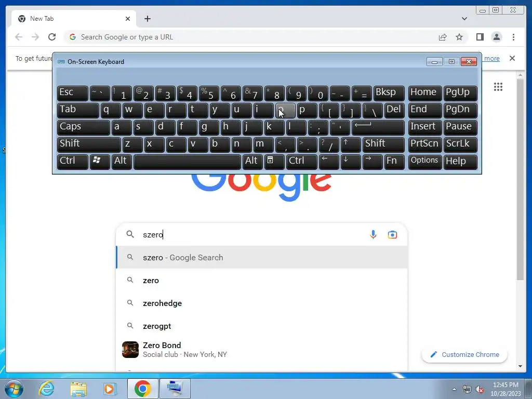
Task: Toggle Caps lock on on-screen keyboard
Action: coord(84,127)
